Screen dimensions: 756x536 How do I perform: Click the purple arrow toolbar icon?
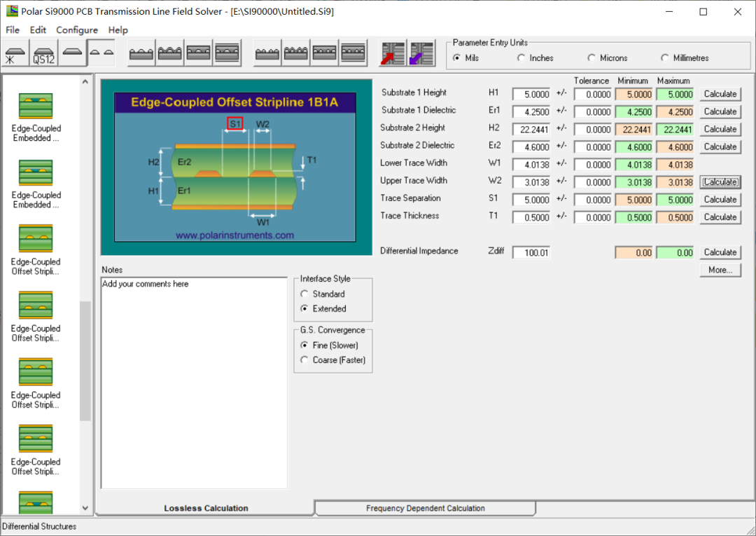tap(421, 54)
